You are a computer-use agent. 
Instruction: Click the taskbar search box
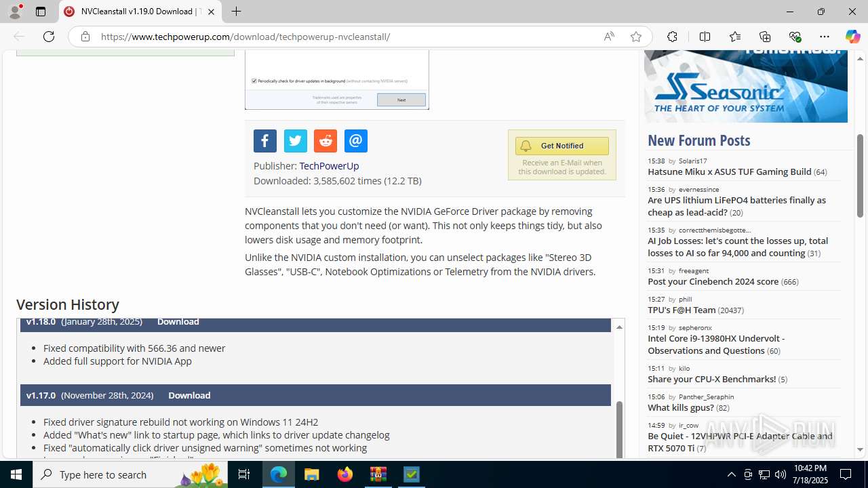click(130, 474)
